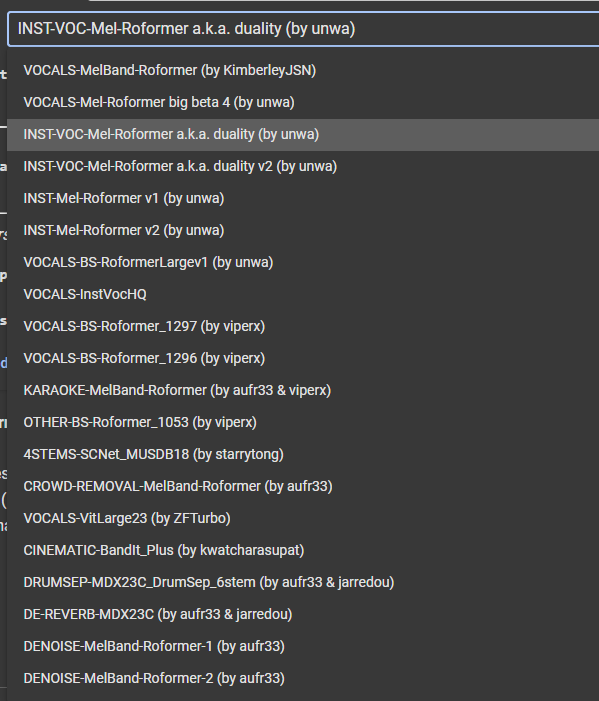Choose DE-REVERB-MDX23C (by aufr33 & jarredou)
The width and height of the screenshot is (599, 701).
click(x=303, y=614)
